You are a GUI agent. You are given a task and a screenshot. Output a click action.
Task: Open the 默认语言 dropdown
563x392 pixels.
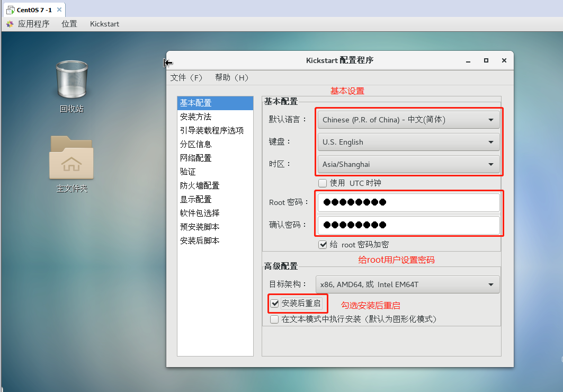pyautogui.click(x=408, y=120)
